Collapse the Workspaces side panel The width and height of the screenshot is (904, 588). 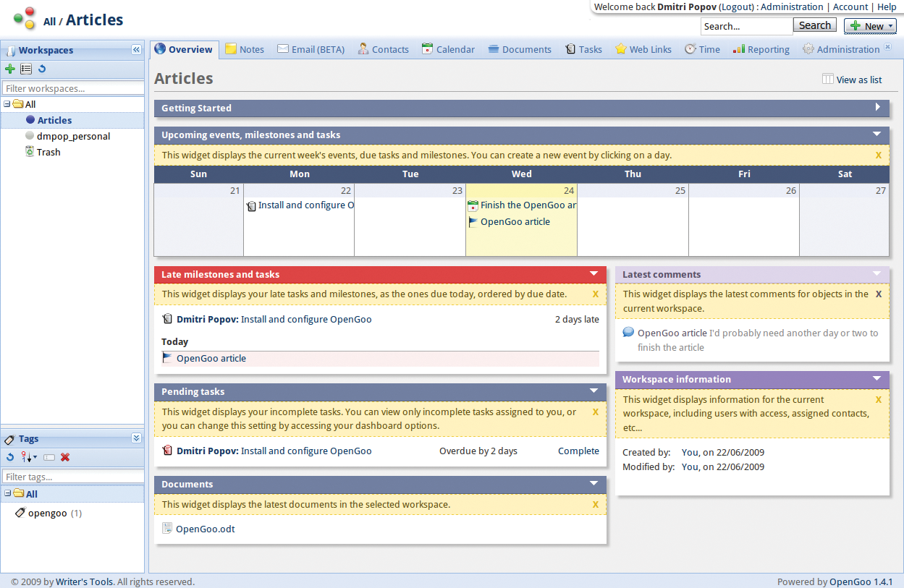click(136, 50)
